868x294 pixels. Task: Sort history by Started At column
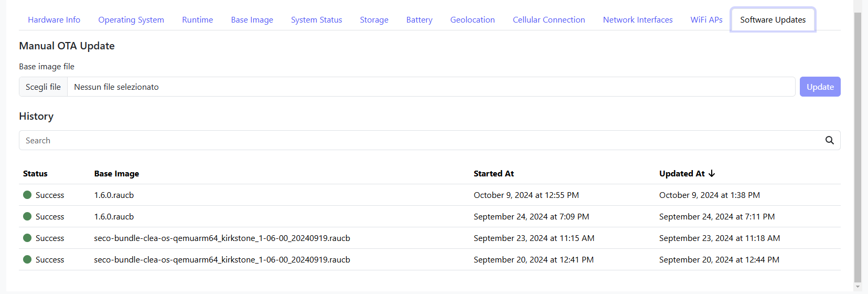pyautogui.click(x=494, y=173)
